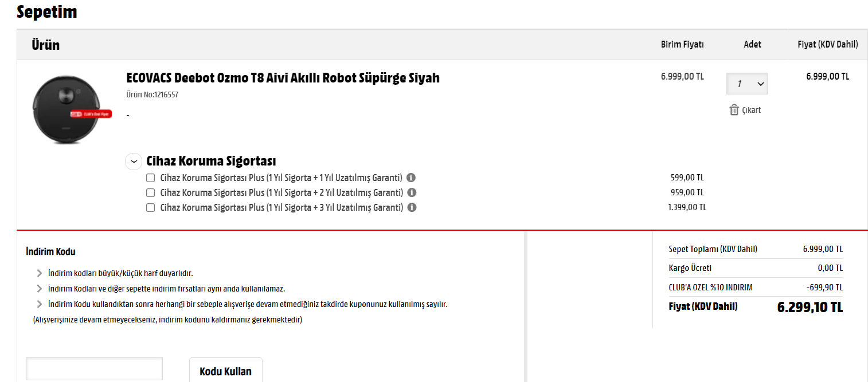Click the Kodu Kullan button
Image resolution: width=868 pixels, height=382 pixels.
(225, 371)
